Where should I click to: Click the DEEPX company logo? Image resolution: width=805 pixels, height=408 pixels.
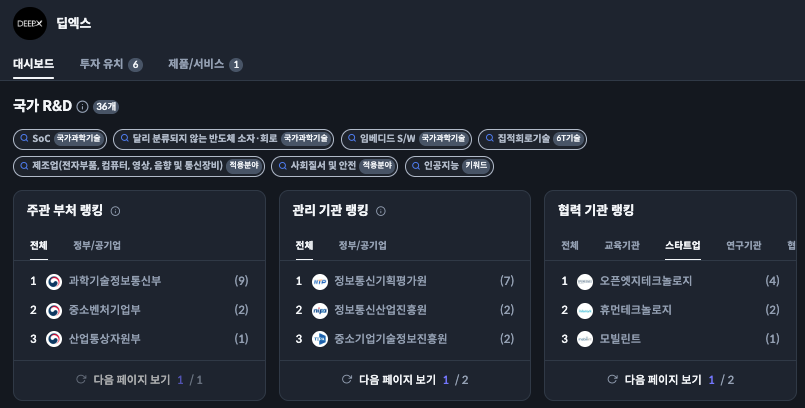(30, 24)
